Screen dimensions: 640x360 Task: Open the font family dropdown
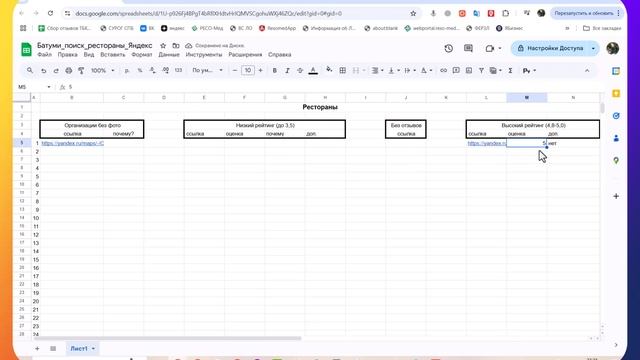tap(207, 71)
